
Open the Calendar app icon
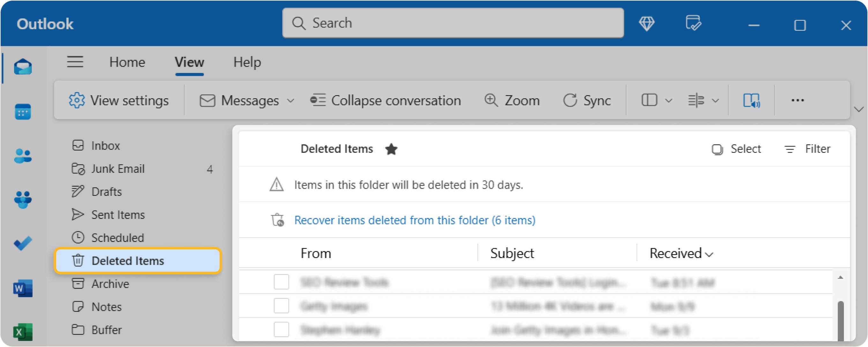(23, 112)
